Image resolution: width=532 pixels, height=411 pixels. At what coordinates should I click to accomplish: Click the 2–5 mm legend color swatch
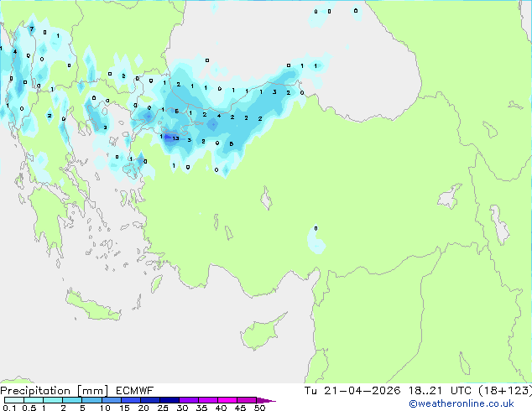[72, 400]
